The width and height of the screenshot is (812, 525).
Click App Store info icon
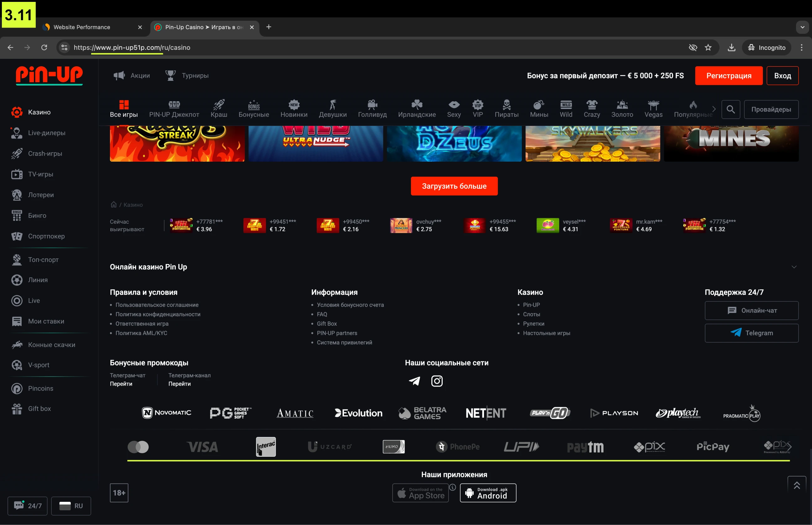click(452, 487)
